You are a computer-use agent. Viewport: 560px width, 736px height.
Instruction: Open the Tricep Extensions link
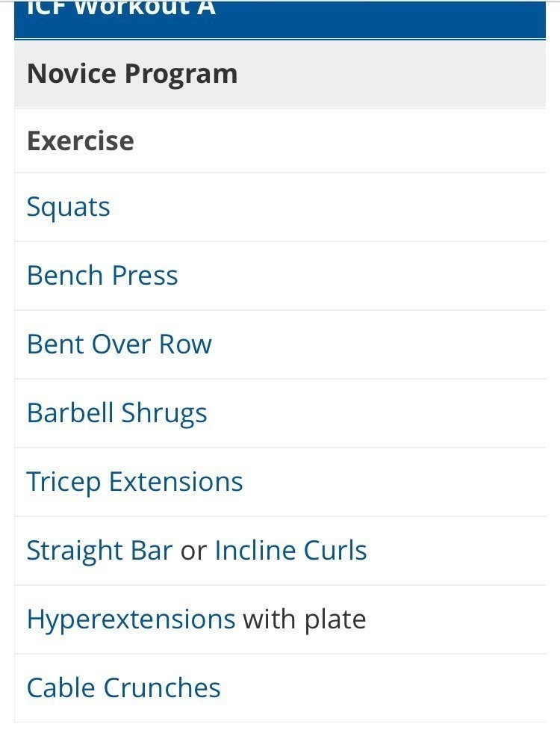coord(134,482)
